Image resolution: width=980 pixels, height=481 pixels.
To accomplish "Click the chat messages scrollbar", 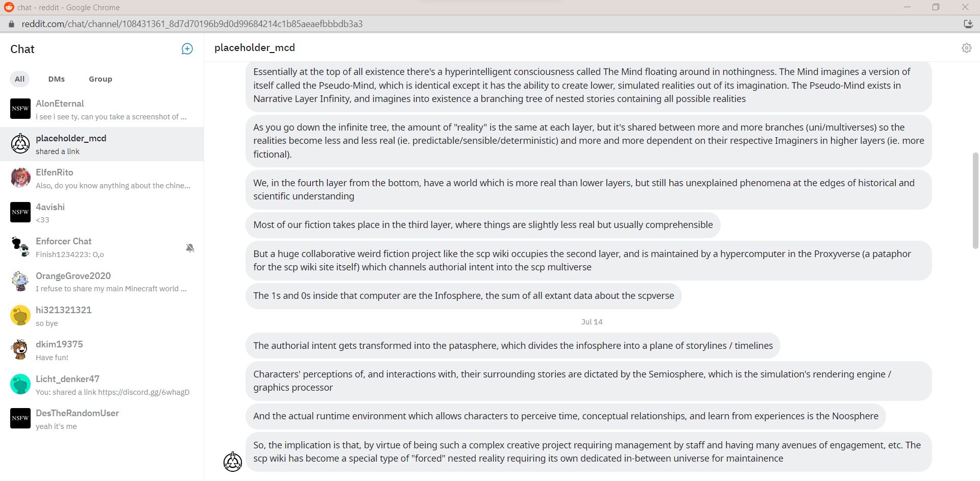I will click(x=975, y=200).
